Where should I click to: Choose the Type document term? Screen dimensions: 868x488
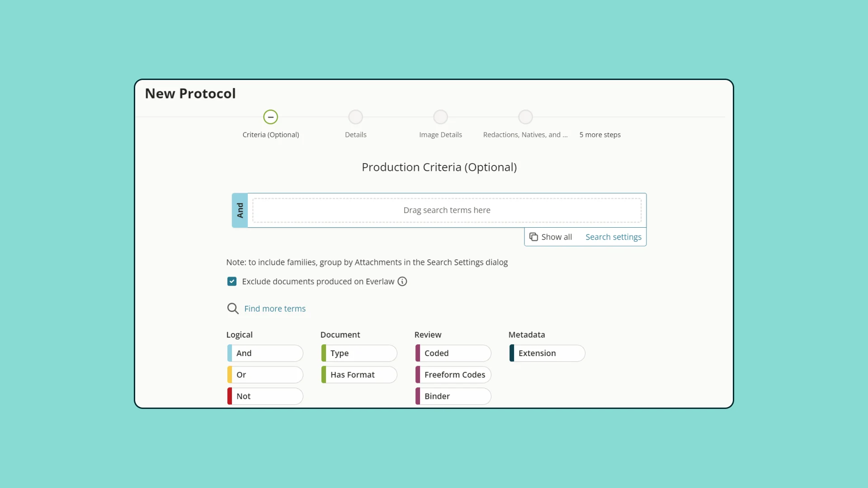[359, 353]
